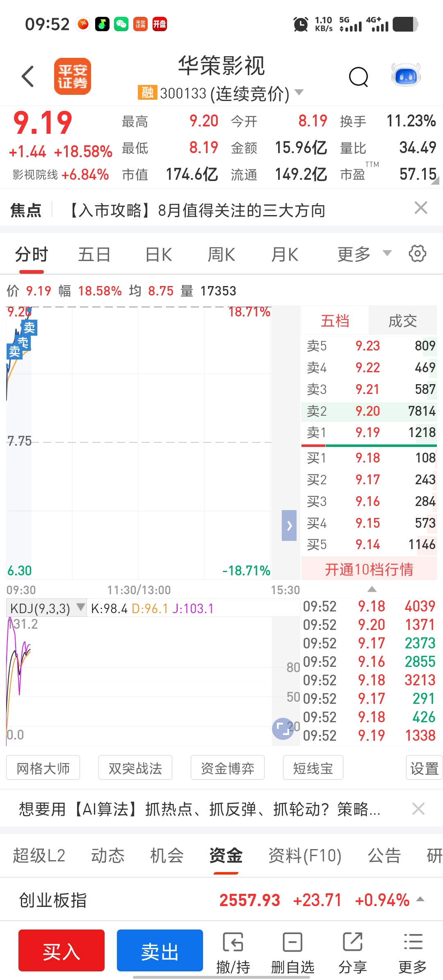The image size is (443, 980).
Task: Tap the topmost 卖 marker on chart
Action: click(29, 327)
